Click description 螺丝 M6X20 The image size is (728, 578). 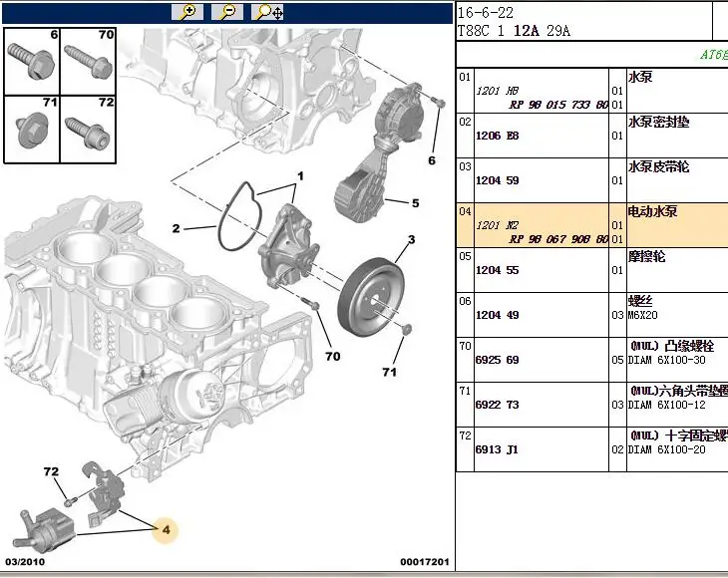pyautogui.click(x=642, y=308)
